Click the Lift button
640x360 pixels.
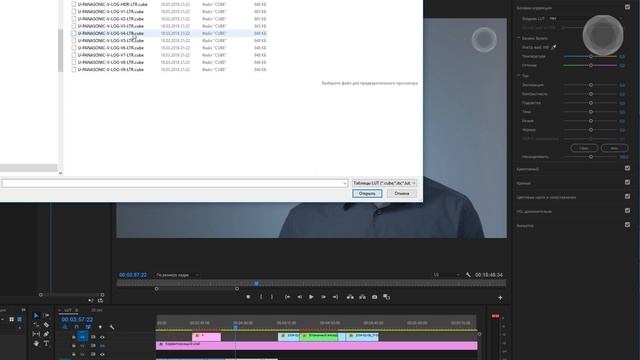pos(350,297)
